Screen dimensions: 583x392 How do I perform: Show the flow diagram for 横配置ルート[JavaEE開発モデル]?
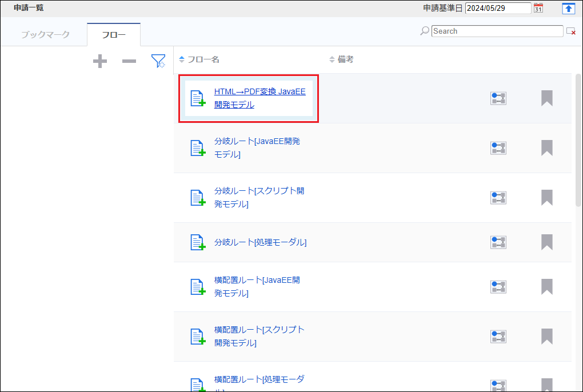pos(498,287)
